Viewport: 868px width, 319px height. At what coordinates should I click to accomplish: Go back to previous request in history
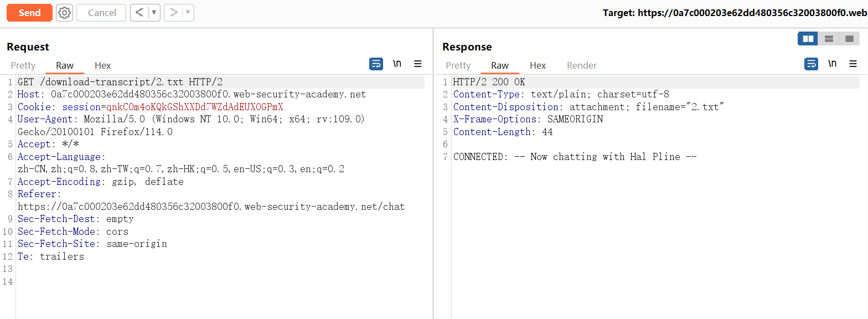(139, 13)
